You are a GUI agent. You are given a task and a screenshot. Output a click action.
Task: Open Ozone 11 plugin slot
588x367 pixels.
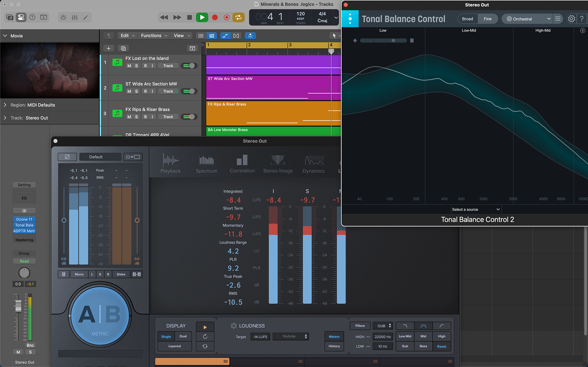click(x=24, y=219)
